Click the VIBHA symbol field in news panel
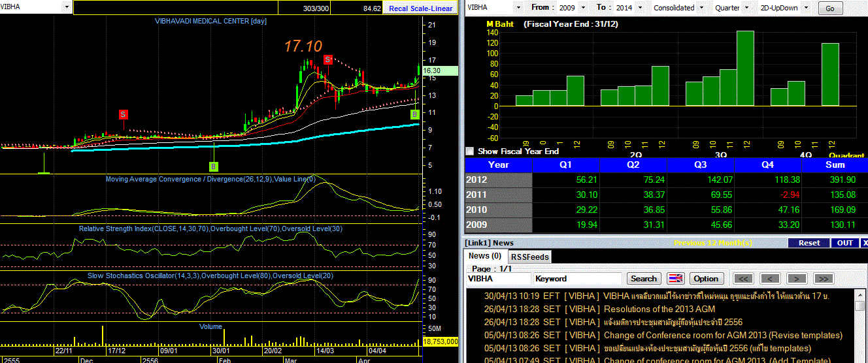This screenshot has width=868, height=363. (x=498, y=278)
